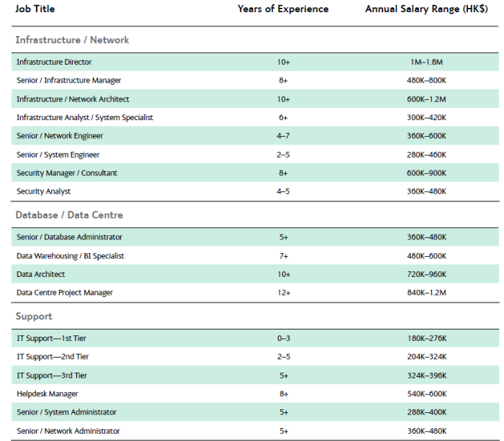Select the '480K–600K' salary for BI Specialist
The image size is (504, 441).
click(426, 256)
